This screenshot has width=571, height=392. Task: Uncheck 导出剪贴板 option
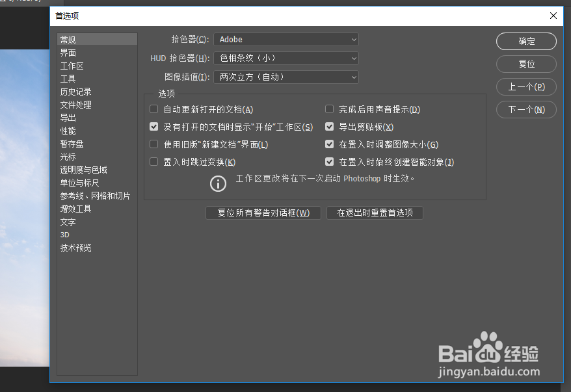pyautogui.click(x=329, y=127)
